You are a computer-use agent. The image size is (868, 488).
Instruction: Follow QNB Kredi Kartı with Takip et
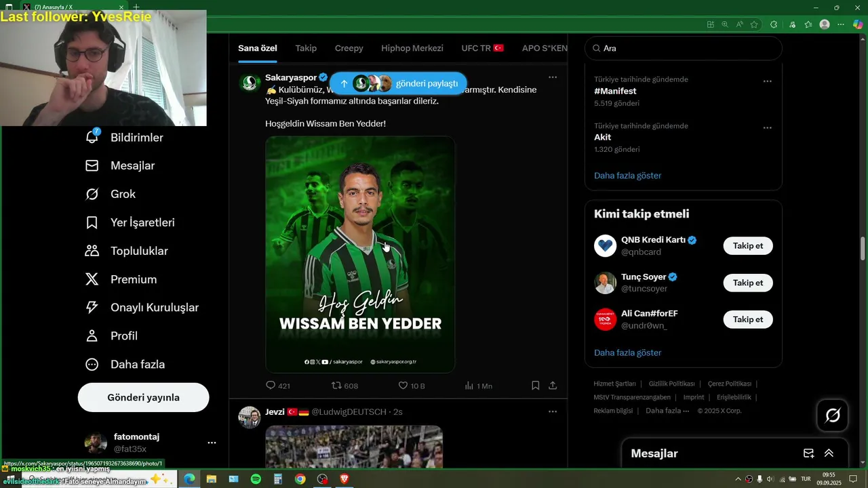tap(748, 246)
